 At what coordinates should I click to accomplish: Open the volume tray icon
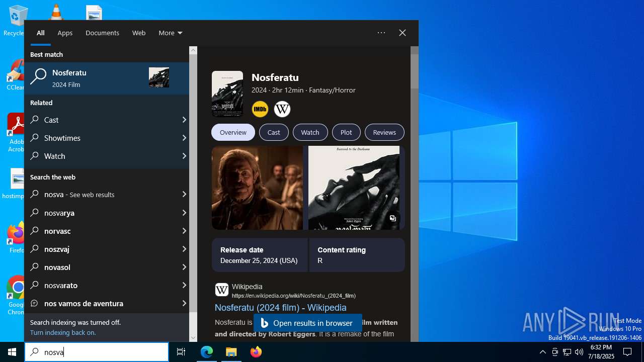tap(579, 352)
